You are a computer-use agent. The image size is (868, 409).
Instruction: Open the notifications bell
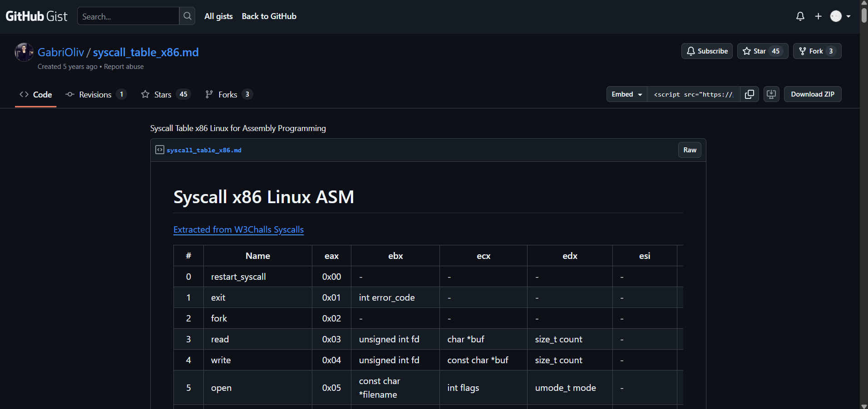pyautogui.click(x=800, y=16)
